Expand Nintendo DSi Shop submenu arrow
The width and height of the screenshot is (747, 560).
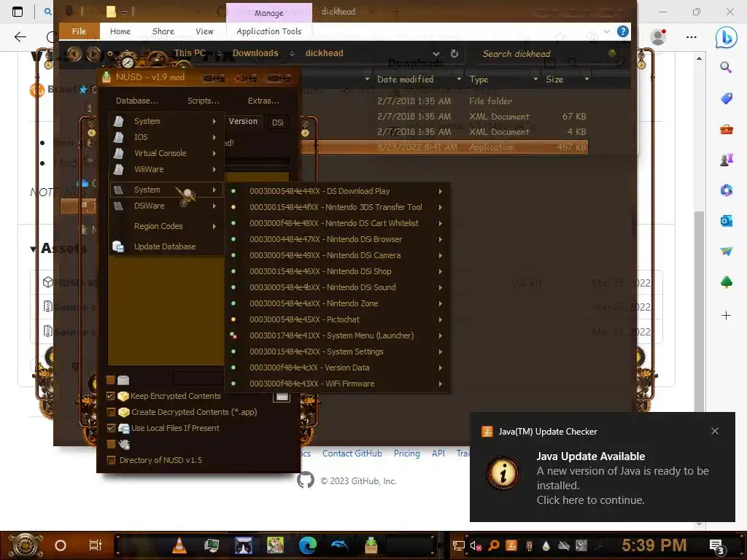440,271
